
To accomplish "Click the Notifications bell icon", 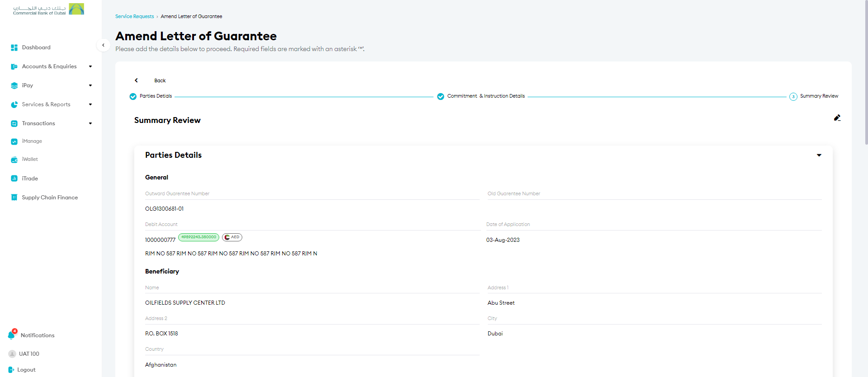I will pos(12,335).
